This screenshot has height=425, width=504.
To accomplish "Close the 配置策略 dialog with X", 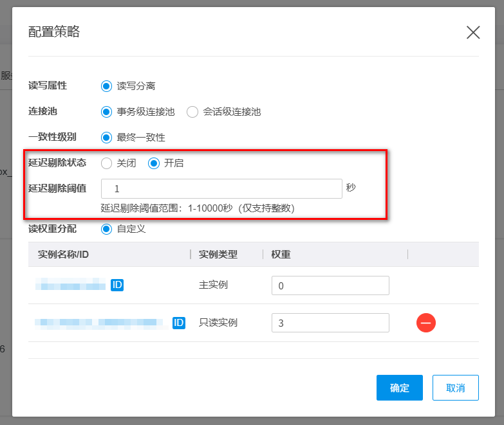I will click(x=473, y=33).
